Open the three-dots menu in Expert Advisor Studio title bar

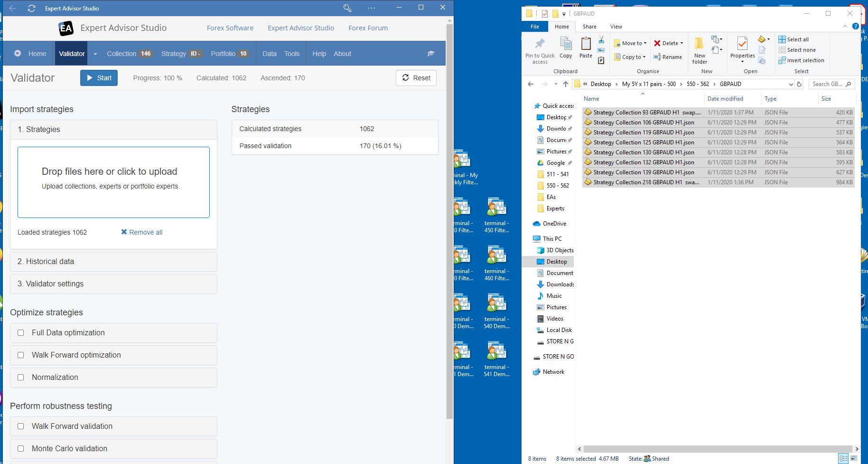[372, 8]
